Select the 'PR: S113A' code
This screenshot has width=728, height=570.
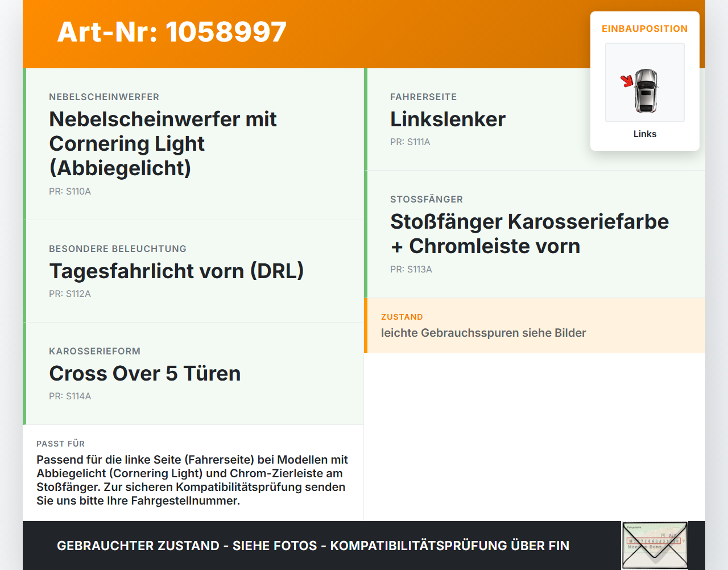pyautogui.click(x=411, y=269)
